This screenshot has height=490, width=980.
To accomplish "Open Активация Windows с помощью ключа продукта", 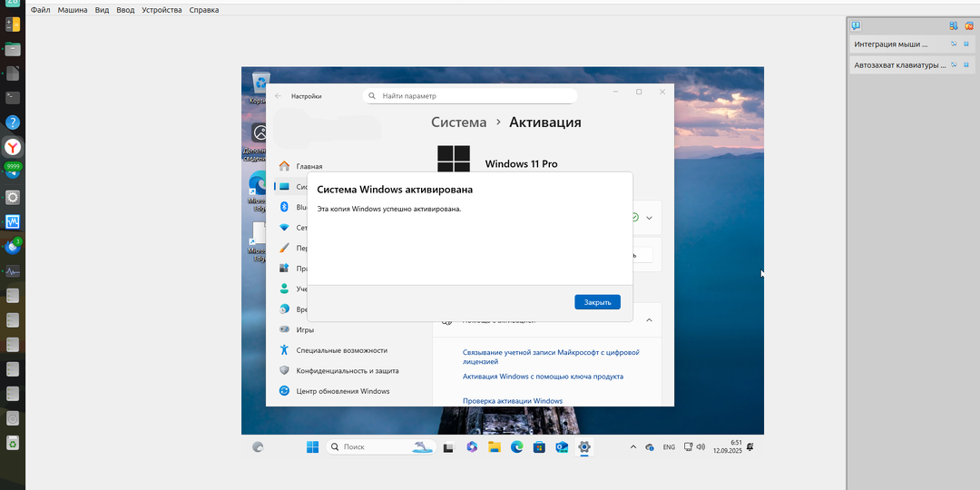I will coord(543,377).
